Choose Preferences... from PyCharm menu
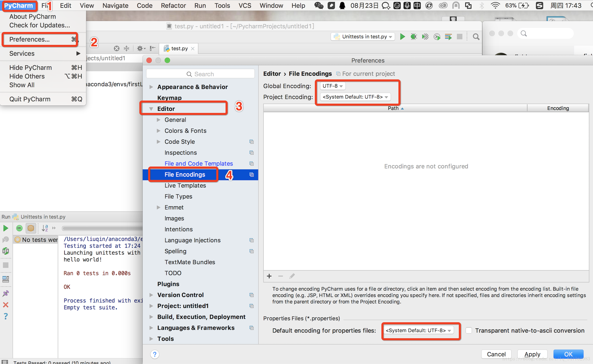 click(29, 39)
